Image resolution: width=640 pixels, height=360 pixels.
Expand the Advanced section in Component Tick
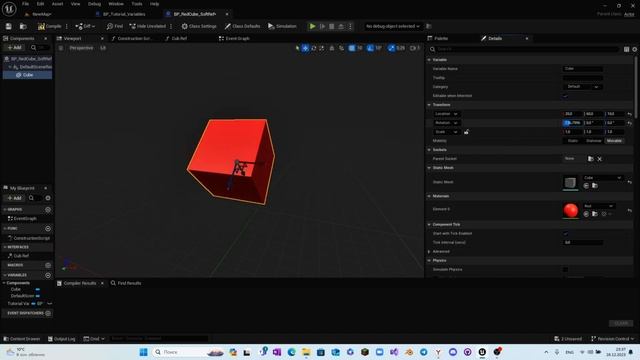tap(429, 251)
